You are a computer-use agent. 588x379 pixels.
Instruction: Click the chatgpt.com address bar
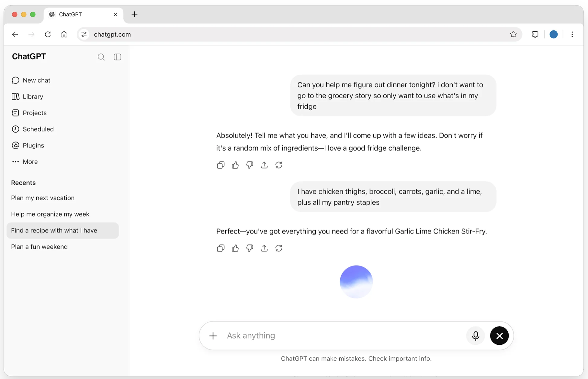[x=300, y=34]
